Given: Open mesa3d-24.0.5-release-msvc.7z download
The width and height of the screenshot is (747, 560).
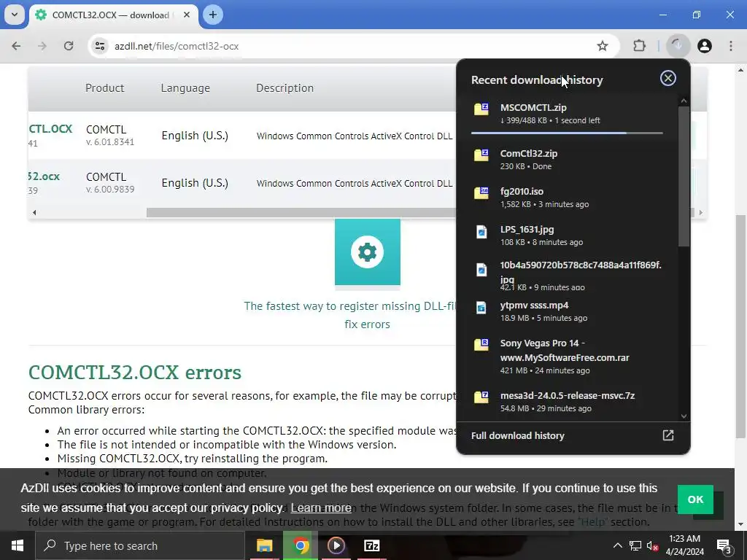Looking at the screenshot, I should [x=567, y=402].
